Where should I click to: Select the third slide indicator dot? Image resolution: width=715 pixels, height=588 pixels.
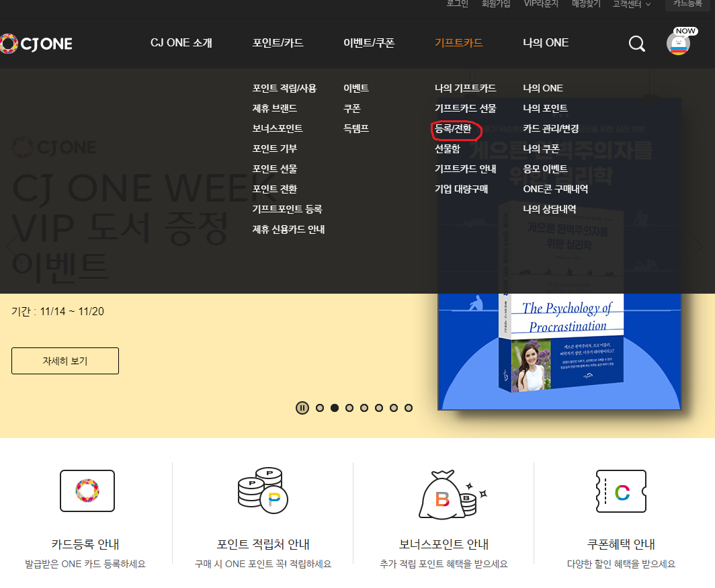coord(349,408)
